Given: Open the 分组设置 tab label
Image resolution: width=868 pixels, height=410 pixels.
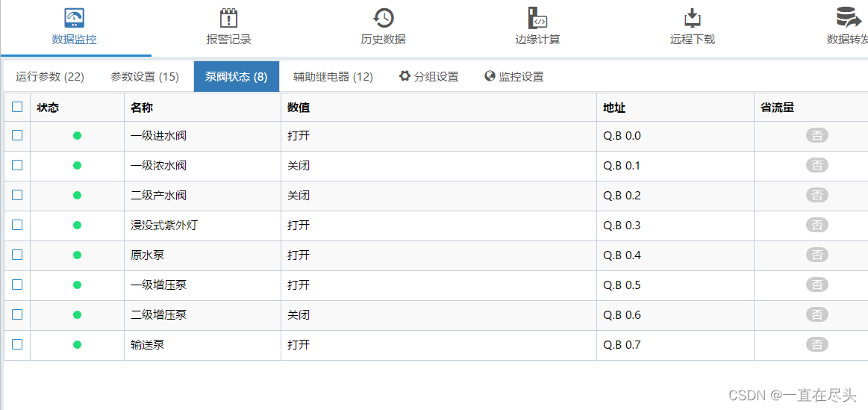Looking at the screenshot, I should [x=436, y=76].
